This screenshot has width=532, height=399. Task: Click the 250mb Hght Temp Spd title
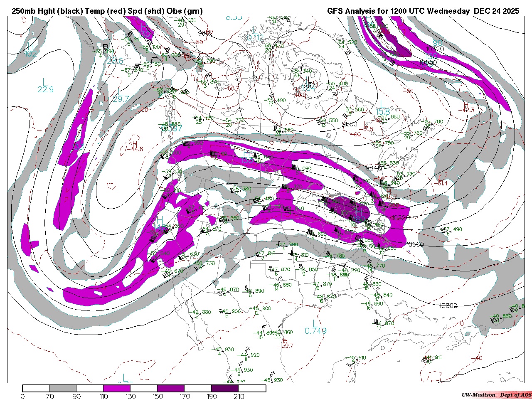tap(107, 11)
